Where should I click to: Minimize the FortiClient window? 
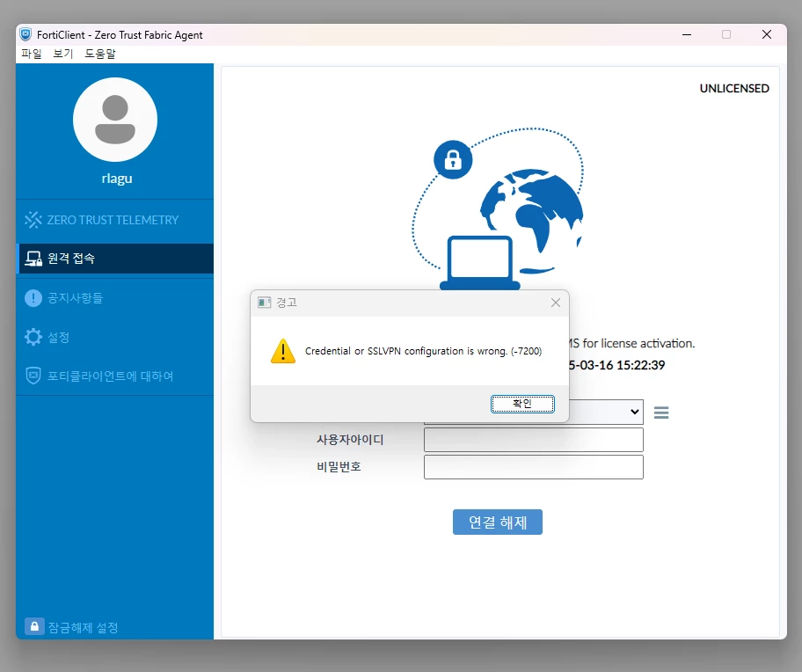tap(687, 35)
